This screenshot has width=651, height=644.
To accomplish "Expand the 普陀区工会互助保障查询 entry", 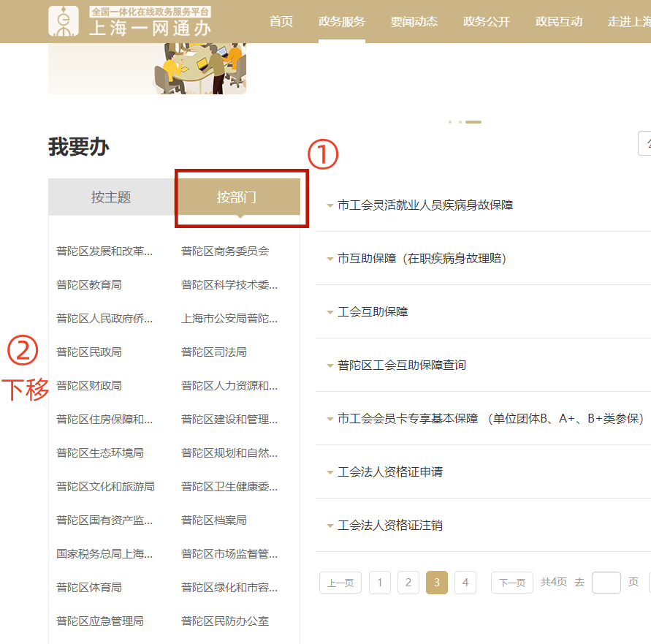I will (401, 365).
